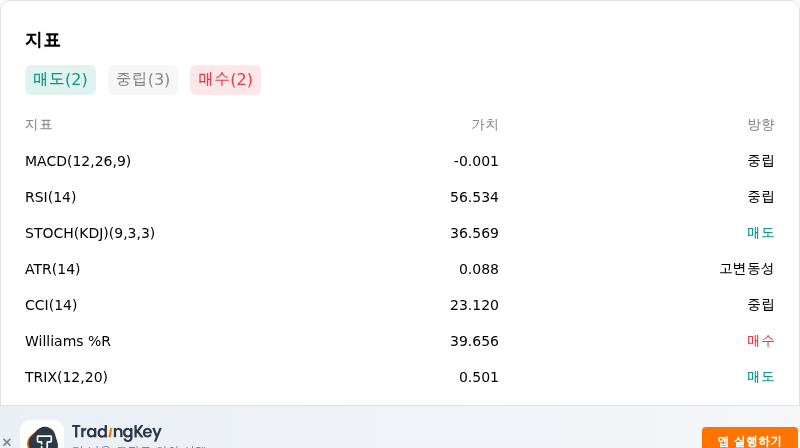The image size is (800, 448).
Task: Select the 매수(2) filter chip
Action: pyautogui.click(x=226, y=80)
